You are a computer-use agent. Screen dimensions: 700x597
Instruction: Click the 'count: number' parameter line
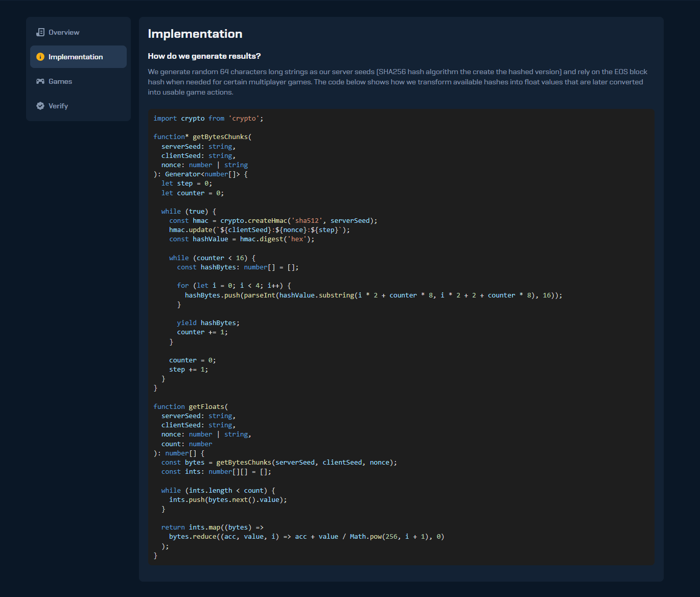click(x=186, y=444)
